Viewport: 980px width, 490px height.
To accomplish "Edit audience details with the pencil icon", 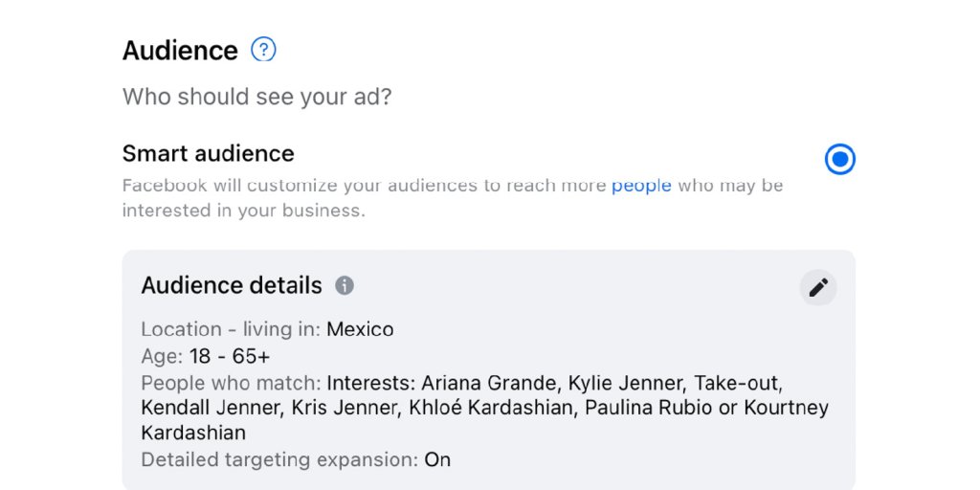I will (x=818, y=287).
